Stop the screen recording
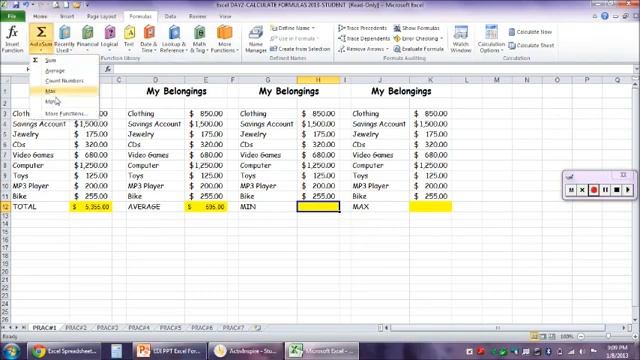The width and height of the screenshot is (640, 360). (617, 190)
